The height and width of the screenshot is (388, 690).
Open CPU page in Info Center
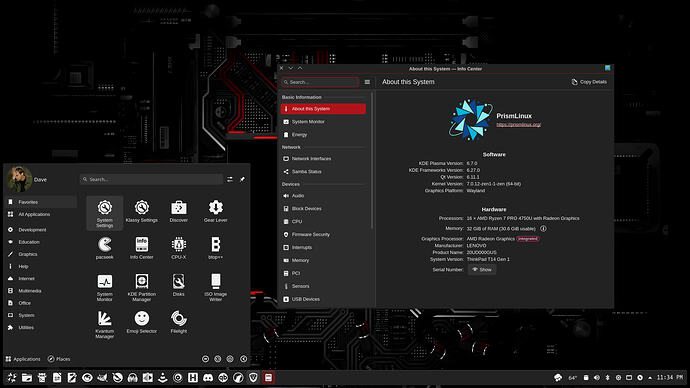tap(323, 221)
